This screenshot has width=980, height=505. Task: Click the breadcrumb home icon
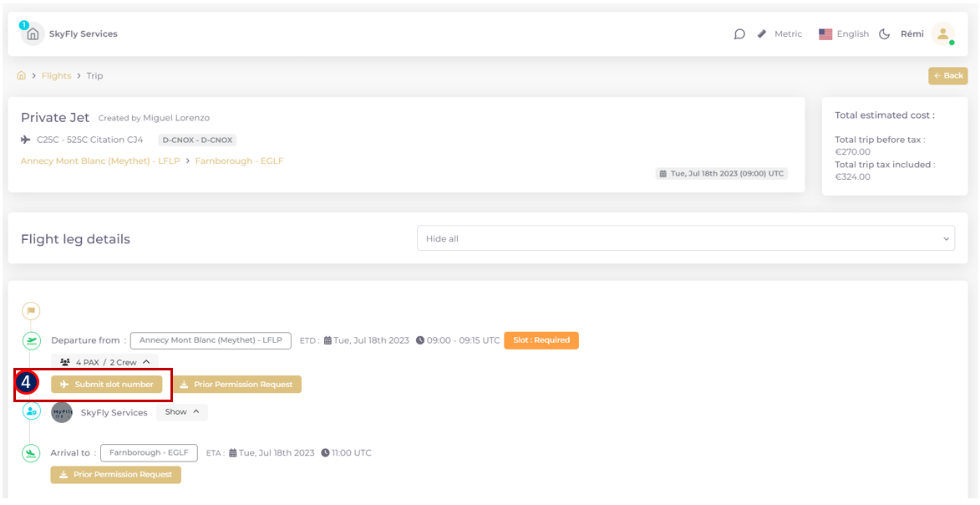[x=22, y=75]
